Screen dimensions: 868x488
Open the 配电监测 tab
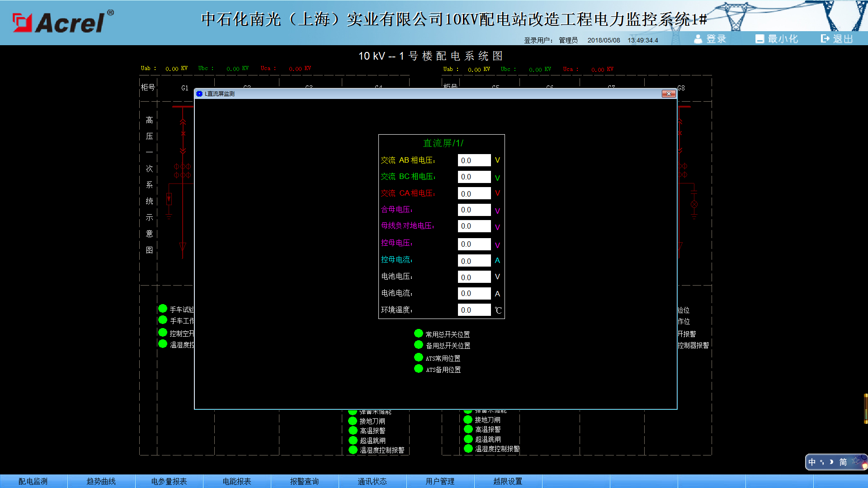[x=33, y=481]
